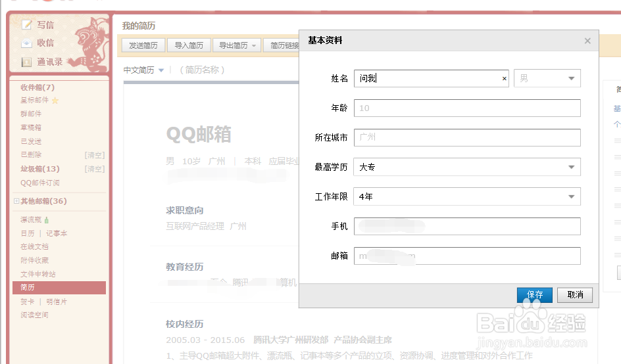Click the 我的简历 page title
The height and width of the screenshot is (364, 621).
(x=139, y=26)
